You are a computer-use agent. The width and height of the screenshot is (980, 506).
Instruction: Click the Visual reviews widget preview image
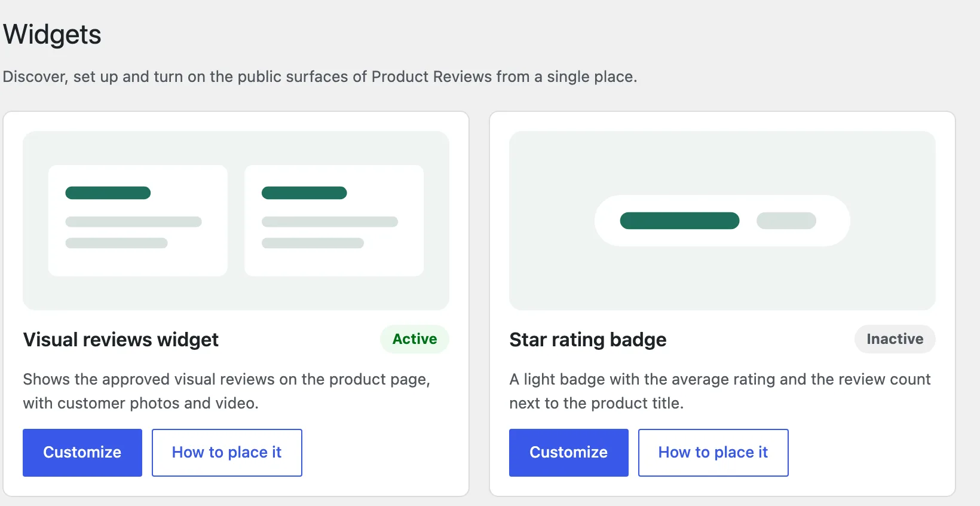(236, 221)
